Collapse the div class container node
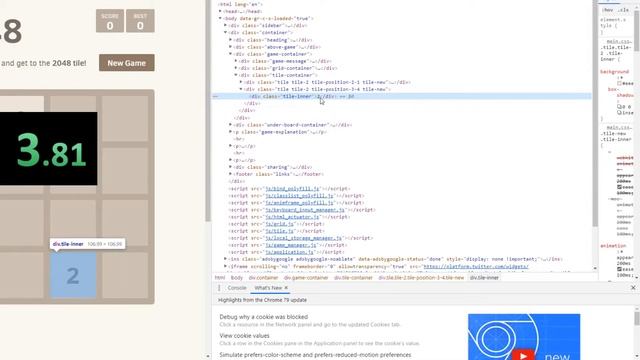The image size is (640, 360). (225, 32)
